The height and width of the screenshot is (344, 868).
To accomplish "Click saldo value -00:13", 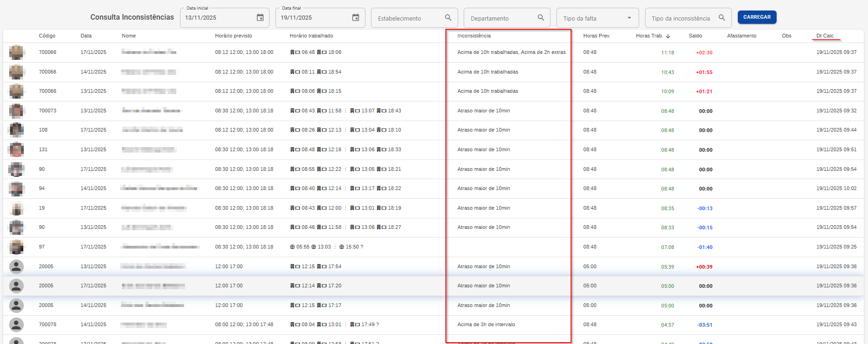I will (x=704, y=208).
